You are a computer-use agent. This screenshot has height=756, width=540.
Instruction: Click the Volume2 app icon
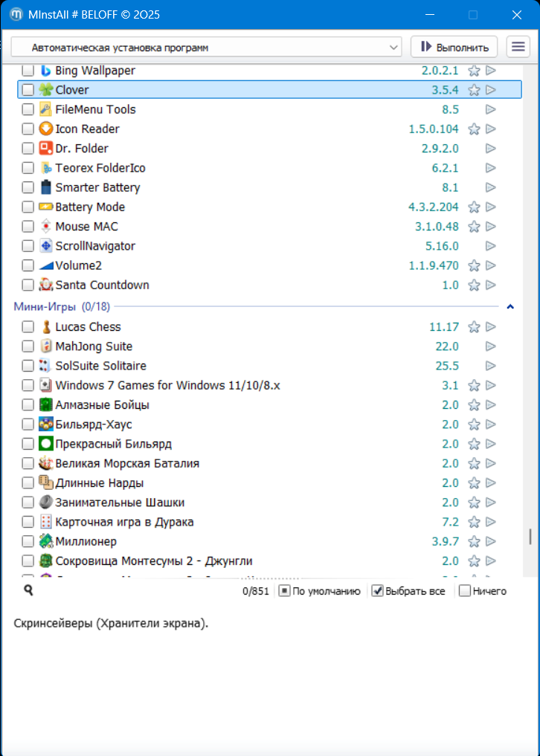tap(46, 265)
